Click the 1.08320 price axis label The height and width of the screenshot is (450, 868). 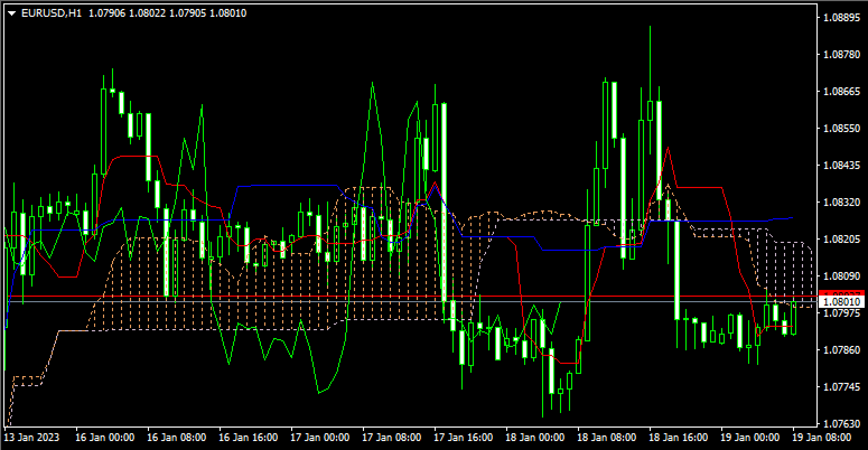[841, 202]
